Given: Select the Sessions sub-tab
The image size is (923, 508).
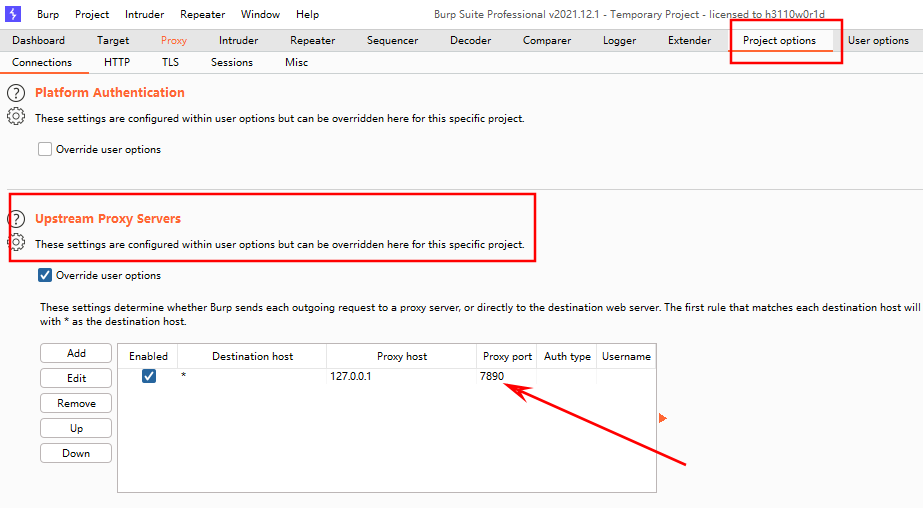Looking at the screenshot, I should 232,62.
